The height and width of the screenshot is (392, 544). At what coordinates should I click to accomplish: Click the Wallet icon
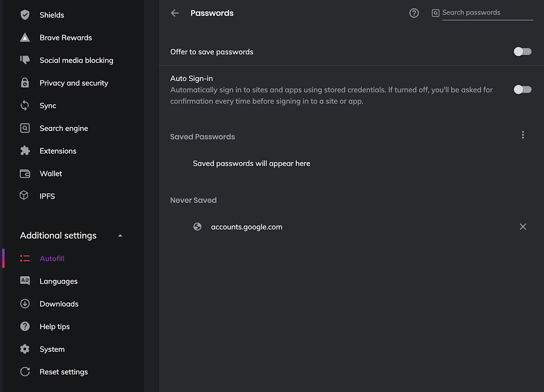[25, 173]
